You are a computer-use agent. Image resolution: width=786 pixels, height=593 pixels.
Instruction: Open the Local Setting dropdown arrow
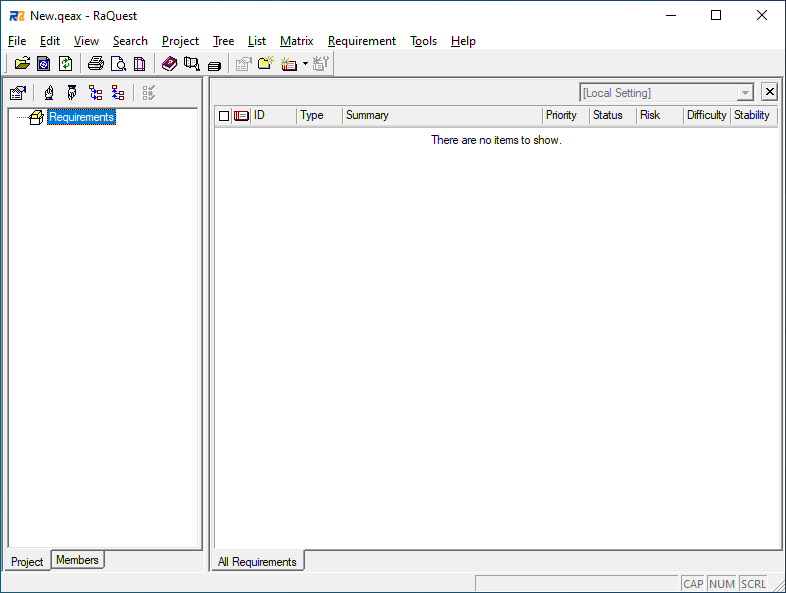tap(745, 93)
